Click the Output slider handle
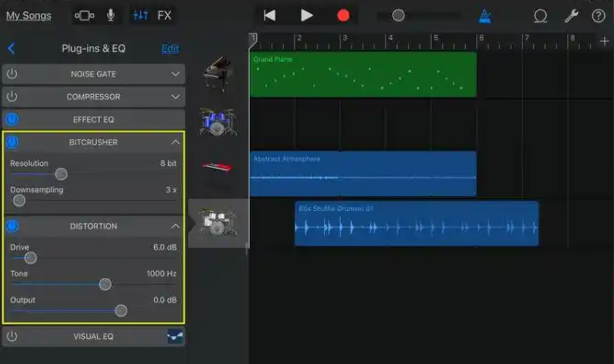Viewport: 614px width, 364px height. (121, 310)
